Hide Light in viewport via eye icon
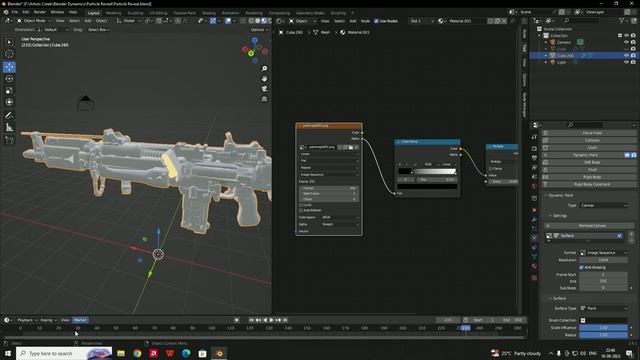640x360 pixels. [x=627, y=62]
